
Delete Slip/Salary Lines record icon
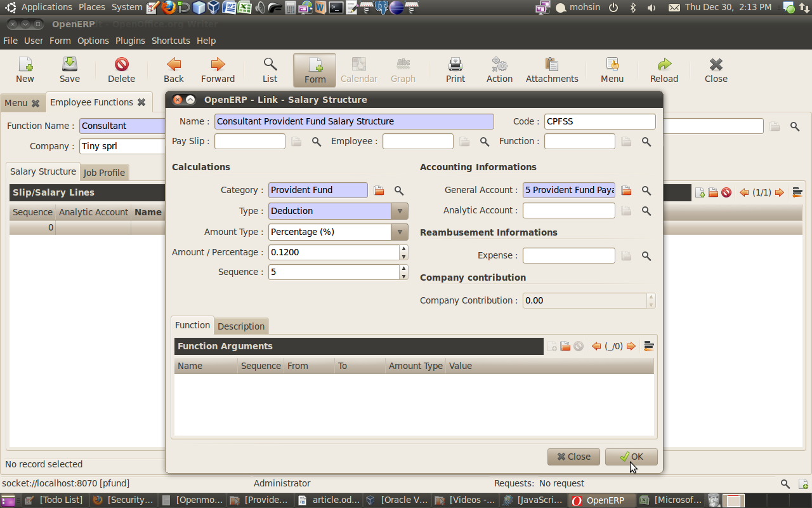coord(726,192)
